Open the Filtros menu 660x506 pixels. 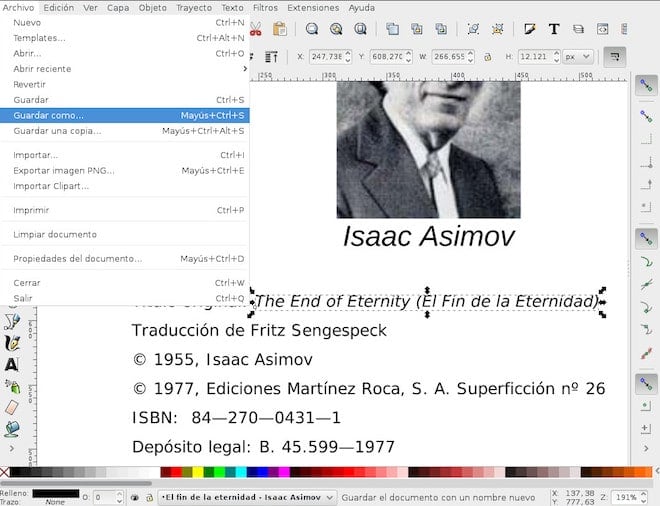[265, 8]
